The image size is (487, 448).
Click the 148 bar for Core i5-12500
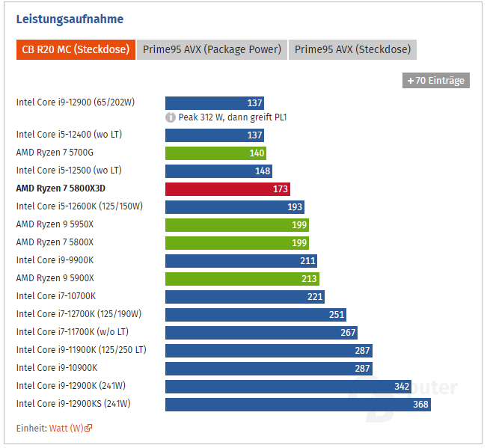tap(218, 171)
